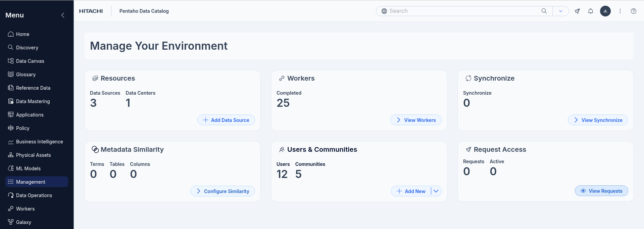Click into the Search input field
This screenshot has height=229, width=644.
click(x=463, y=11)
